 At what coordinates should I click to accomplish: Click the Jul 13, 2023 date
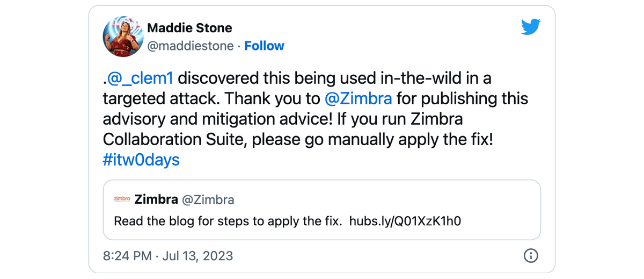point(197,255)
